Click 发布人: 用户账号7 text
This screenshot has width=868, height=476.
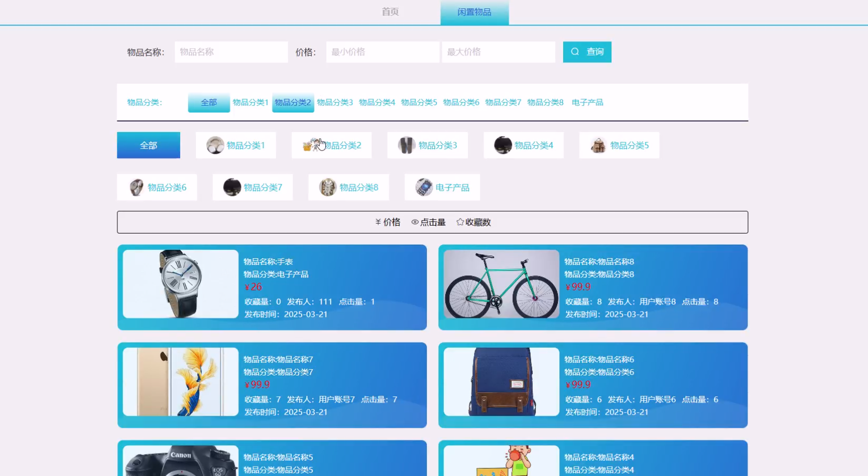[321, 400]
